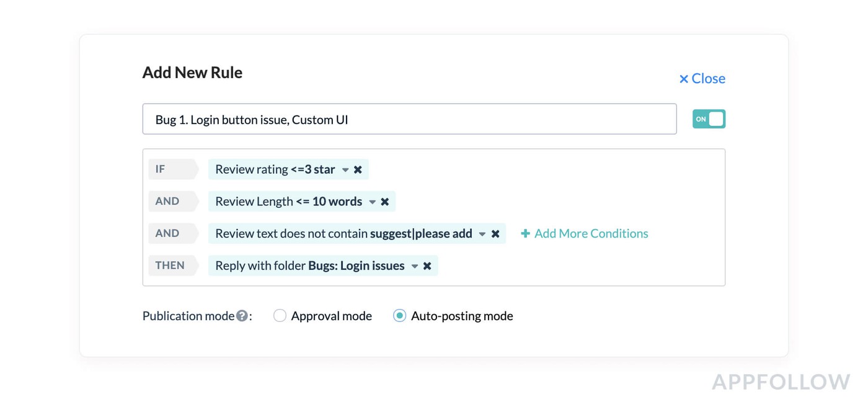Toggle the rule ON switch off

coord(709,119)
